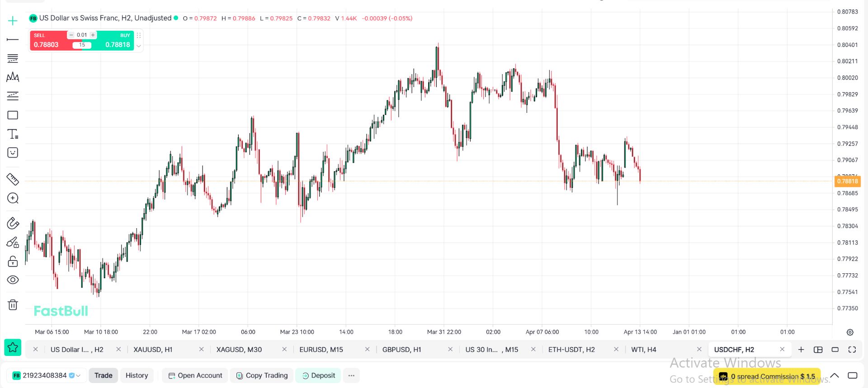The image size is (868, 388).
Task: Select the horizontal line drawing tool
Action: (x=13, y=40)
